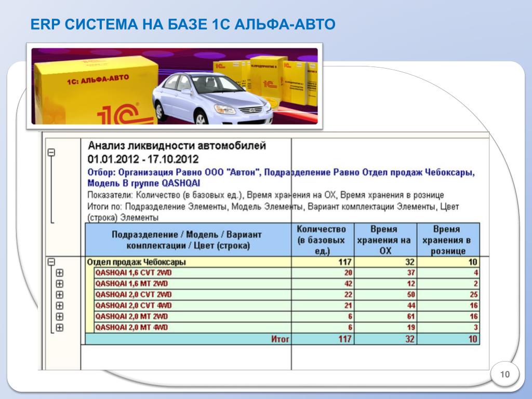The height and width of the screenshot is (399, 532).
Task: Collapse the Отдел продаж Чебоксары group
Action: tap(51, 262)
